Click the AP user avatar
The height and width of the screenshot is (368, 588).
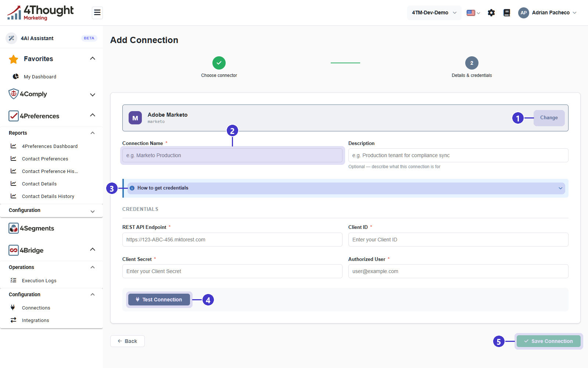524,13
